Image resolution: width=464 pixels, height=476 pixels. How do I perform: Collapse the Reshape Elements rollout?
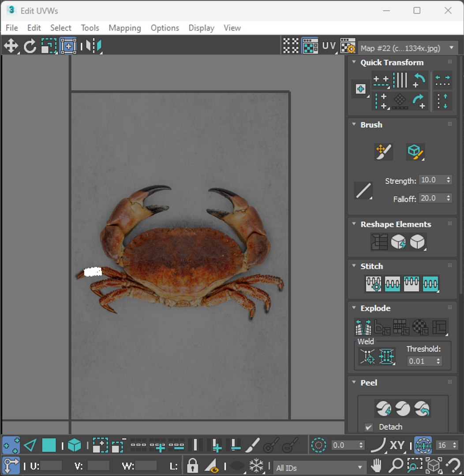coord(354,224)
